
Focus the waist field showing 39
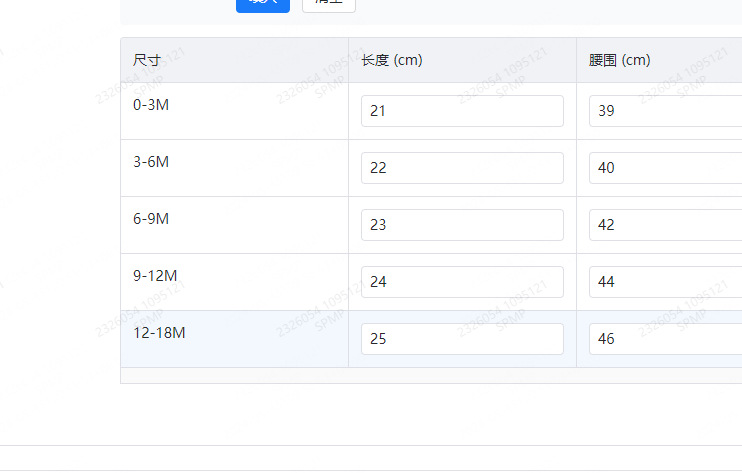(x=665, y=111)
